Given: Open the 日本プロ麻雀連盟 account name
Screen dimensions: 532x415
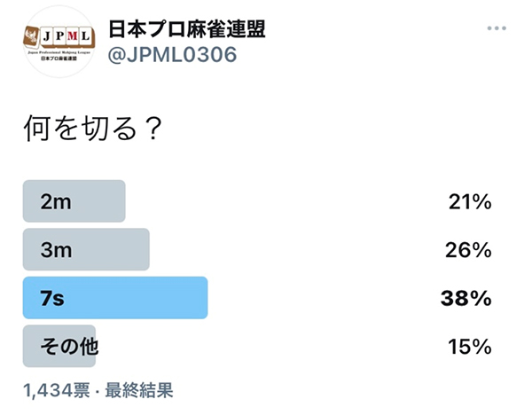Looking at the screenshot, I should (187, 29).
